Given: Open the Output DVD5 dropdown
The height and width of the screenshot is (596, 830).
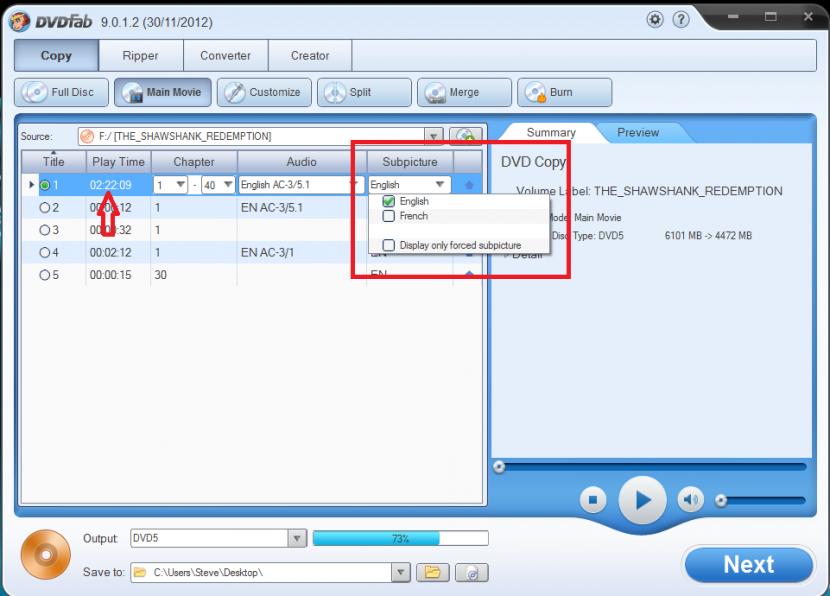Looking at the screenshot, I should coord(297,538).
